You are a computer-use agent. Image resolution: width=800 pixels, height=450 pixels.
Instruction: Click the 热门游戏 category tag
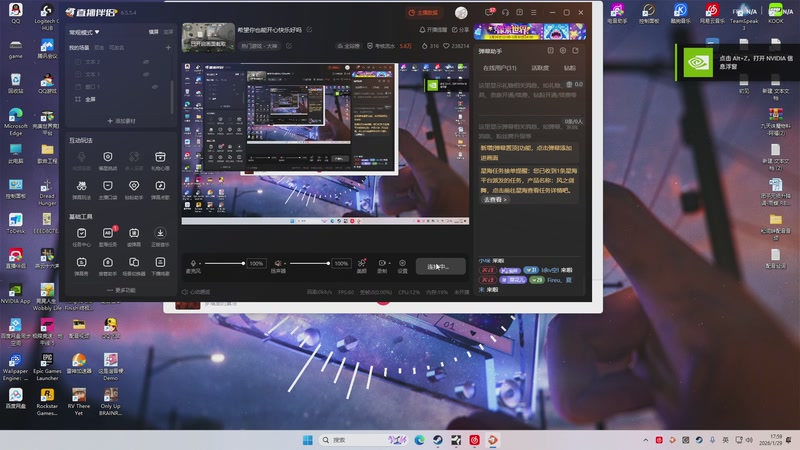(x=259, y=46)
